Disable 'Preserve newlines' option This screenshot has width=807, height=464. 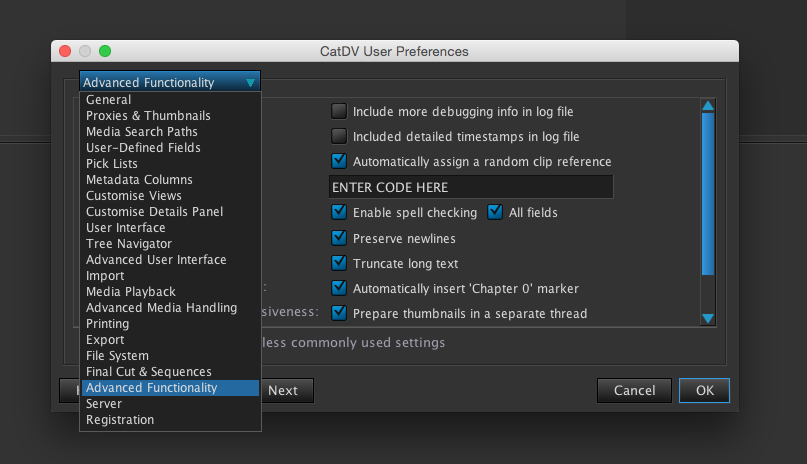(339, 238)
